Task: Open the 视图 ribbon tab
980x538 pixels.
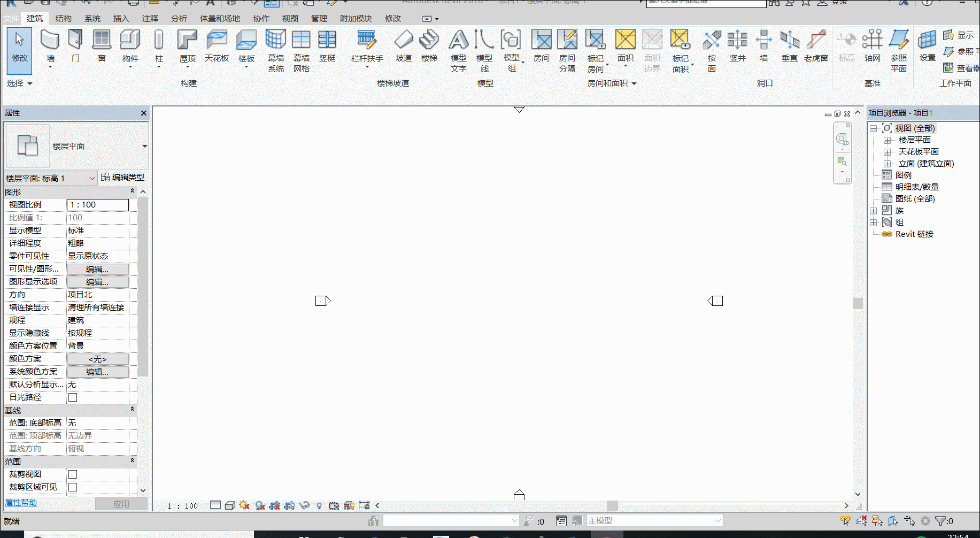Action: 290,18
